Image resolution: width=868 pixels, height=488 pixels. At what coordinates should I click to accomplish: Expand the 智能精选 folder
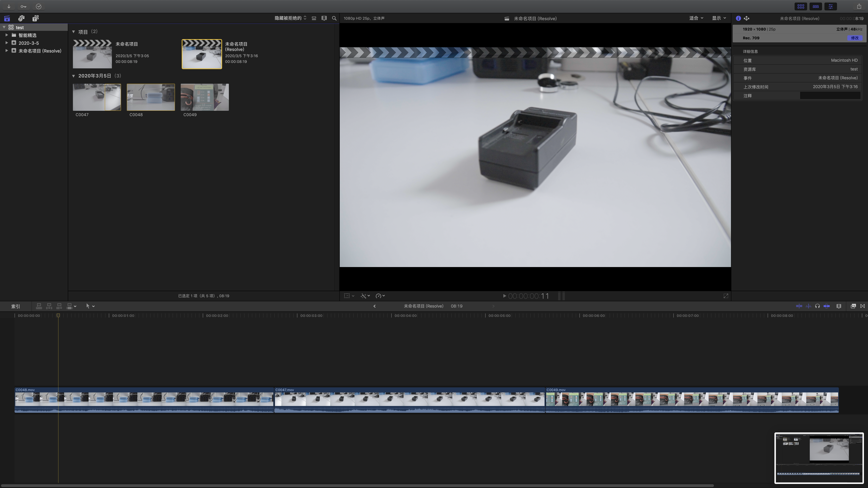tap(7, 35)
